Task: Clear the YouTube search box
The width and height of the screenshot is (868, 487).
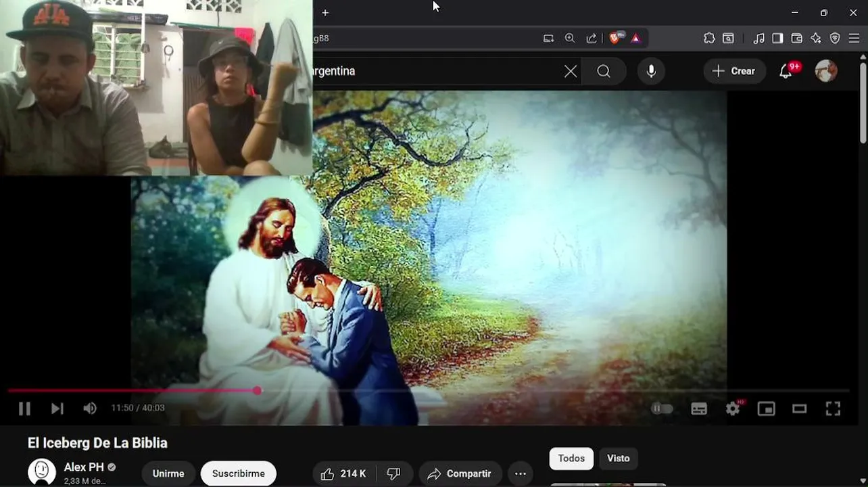Action: coord(571,71)
